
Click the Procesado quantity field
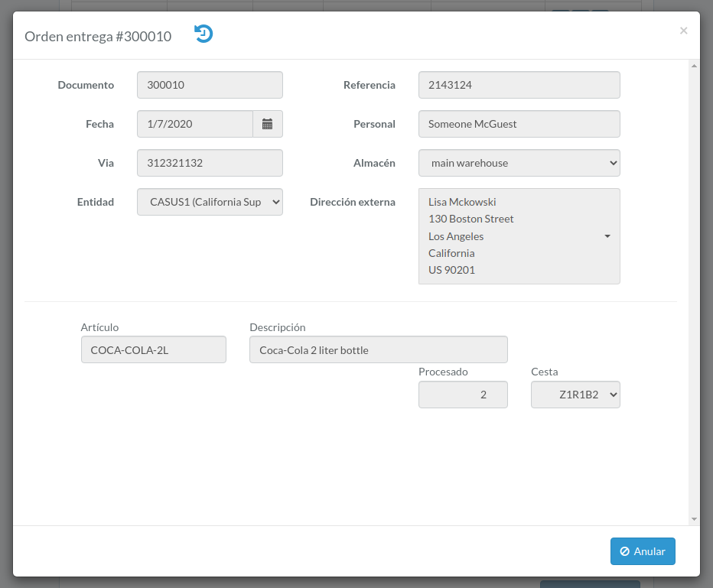click(463, 395)
